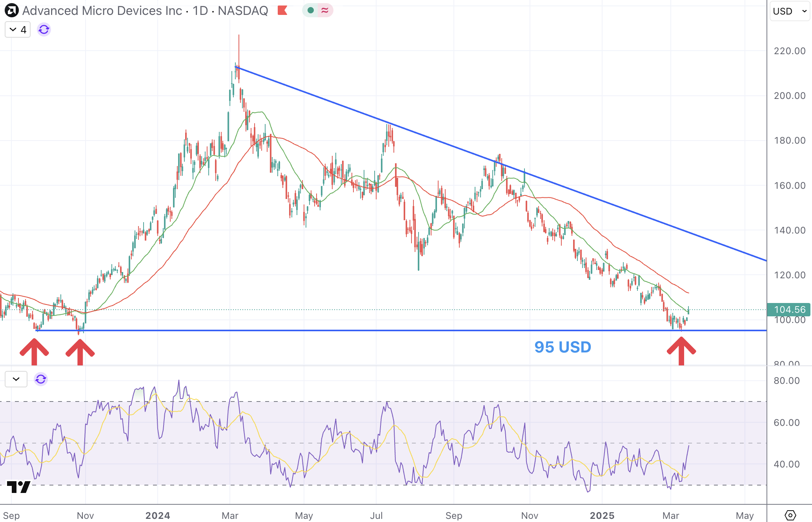812x522 pixels.
Task: Click the 120.00 price axis label
Action: coord(789,275)
